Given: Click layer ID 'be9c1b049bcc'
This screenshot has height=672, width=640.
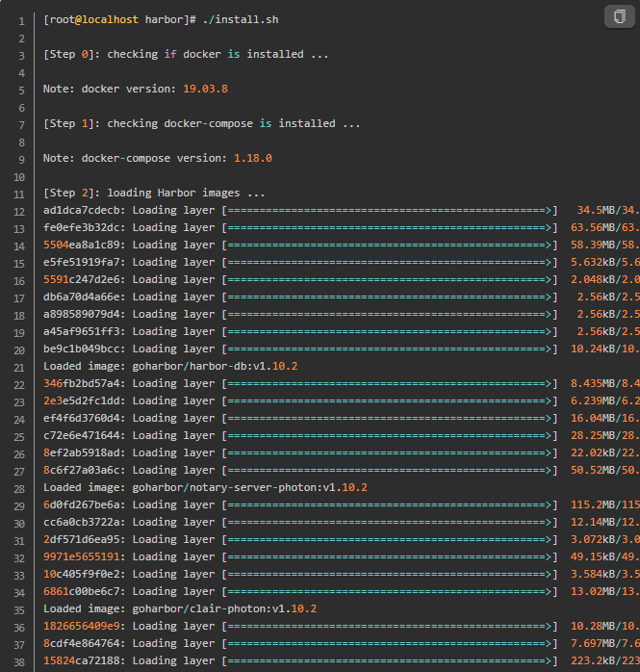Looking at the screenshot, I should click(x=82, y=349).
